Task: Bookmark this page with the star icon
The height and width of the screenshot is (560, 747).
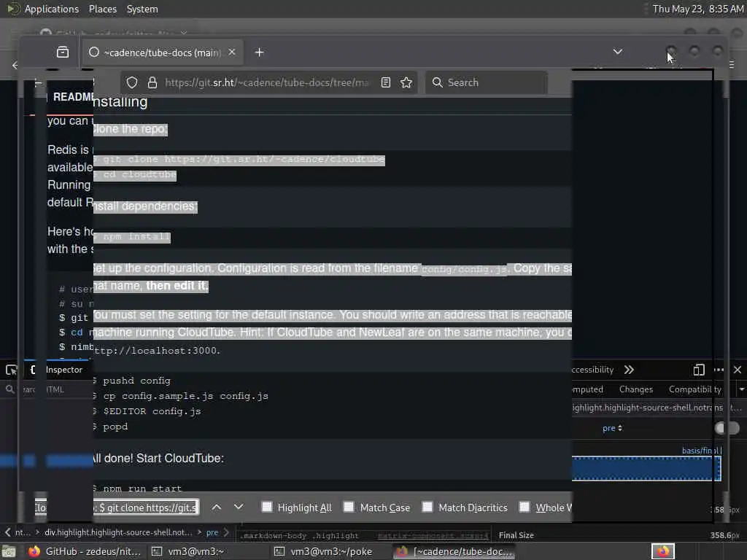Action: pyautogui.click(x=406, y=82)
